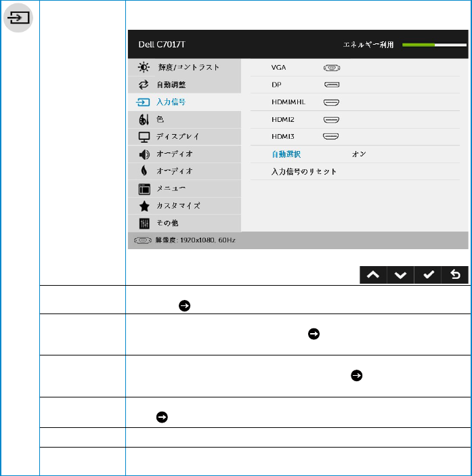Click the Dell C7017T title text
Screen dimensions: 472x476
click(x=162, y=45)
